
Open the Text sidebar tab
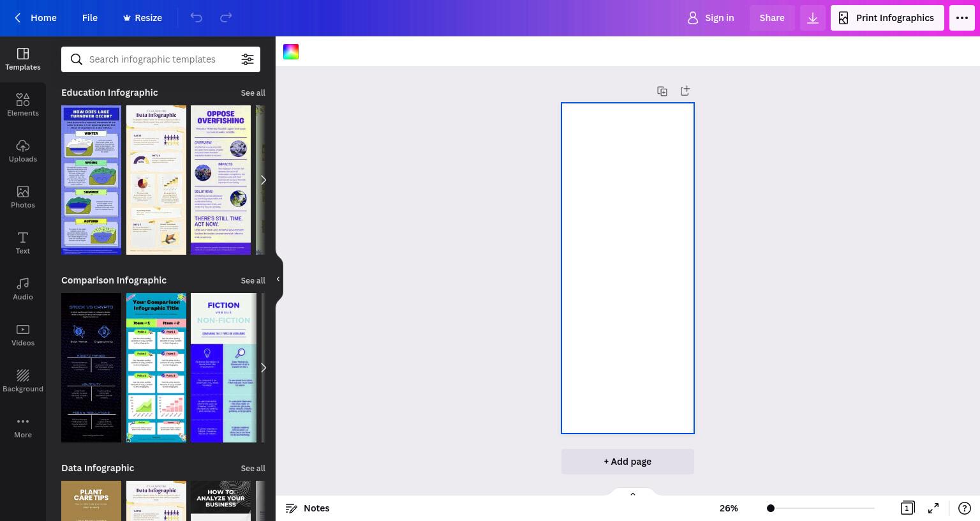23,243
